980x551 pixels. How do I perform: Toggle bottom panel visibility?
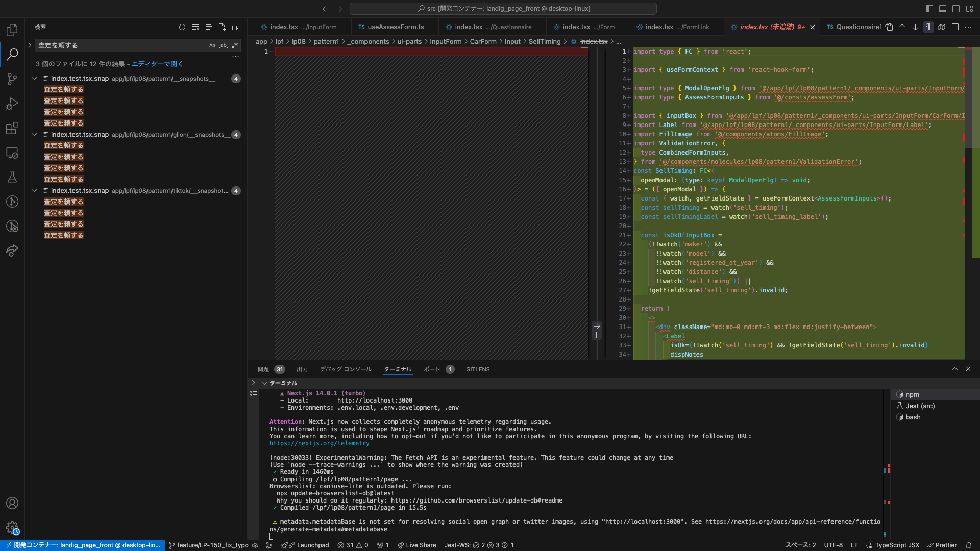pyautogui.click(x=943, y=9)
